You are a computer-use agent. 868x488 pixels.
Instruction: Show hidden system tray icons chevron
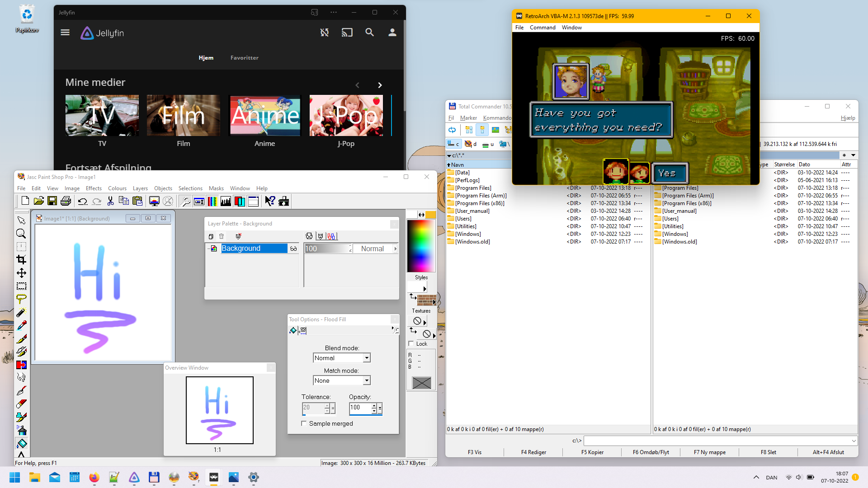tap(756, 477)
